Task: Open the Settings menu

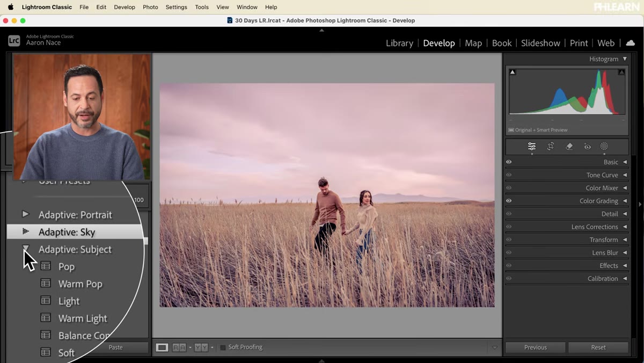Action: [x=176, y=7]
